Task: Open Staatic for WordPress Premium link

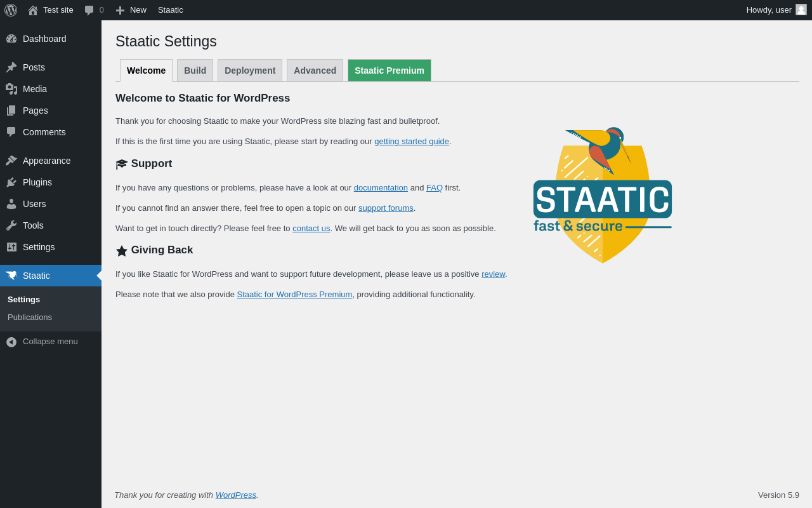Action: (294, 295)
